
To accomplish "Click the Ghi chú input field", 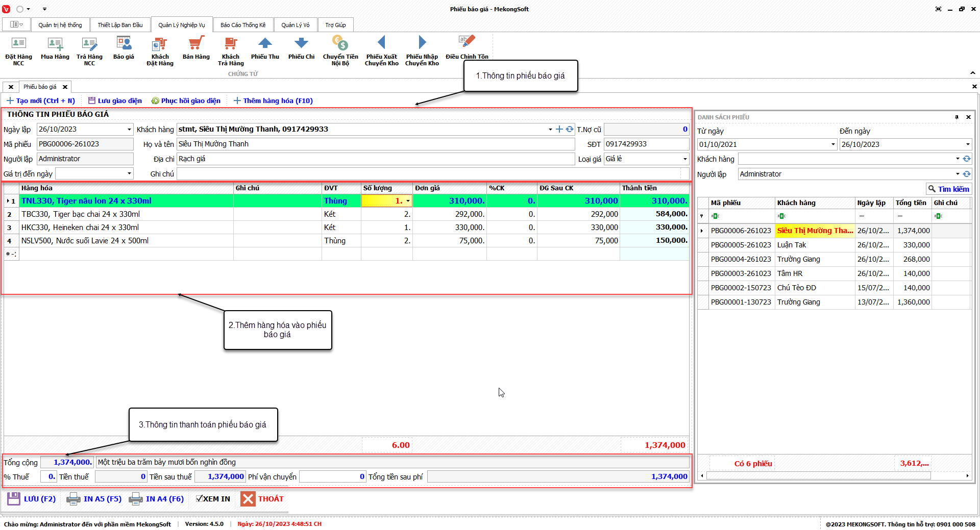I will [x=429, y=174].
